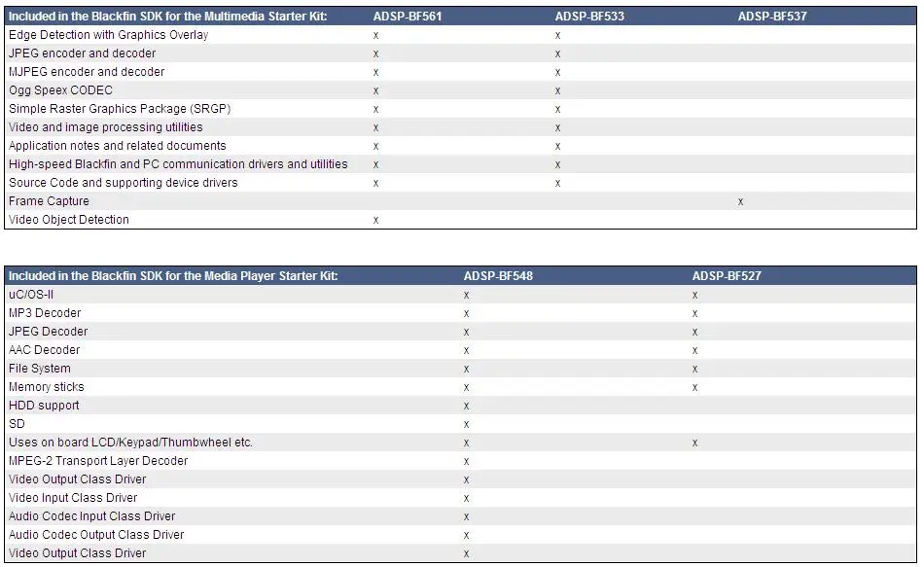Click the JPEG encoder and decoder text
The image size is (924, 567).
[82, 53]
